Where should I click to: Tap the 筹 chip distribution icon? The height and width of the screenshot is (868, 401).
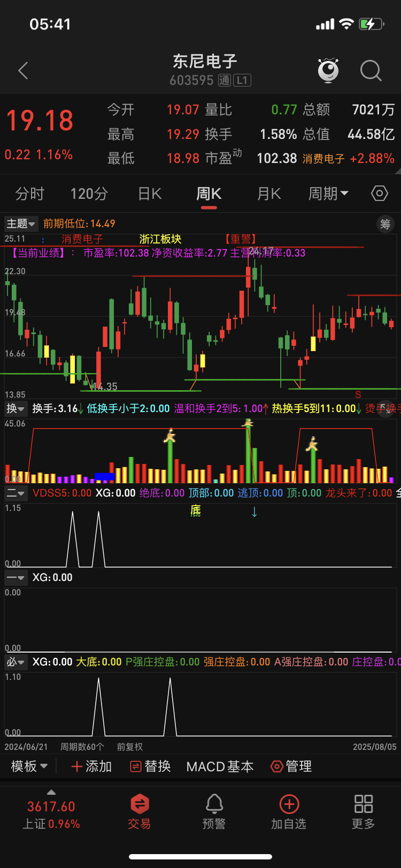[385, 224]
